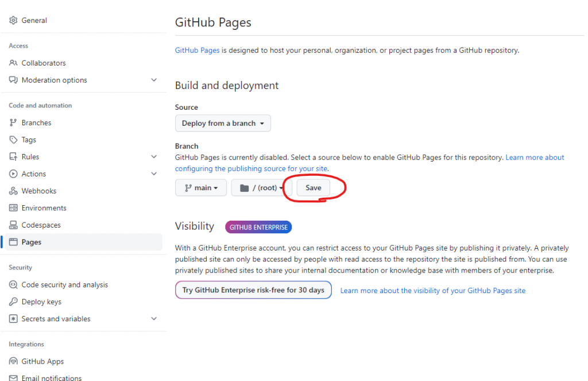Viewport: 588px width, 381px height.
Task: Open the main branch selector dropdown
Action: pyautogui.click(x=200, y=188)
